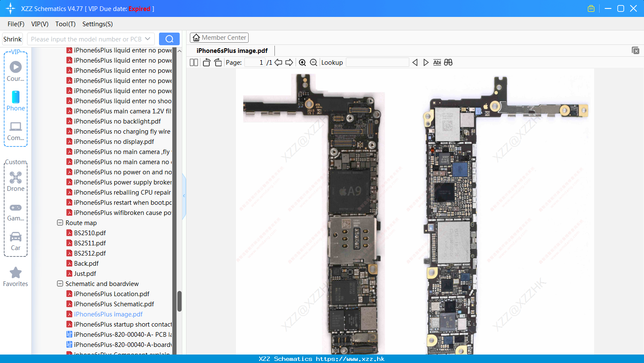Open Member Center
This screenshot has height=363, width=644.
click(219, 38)
